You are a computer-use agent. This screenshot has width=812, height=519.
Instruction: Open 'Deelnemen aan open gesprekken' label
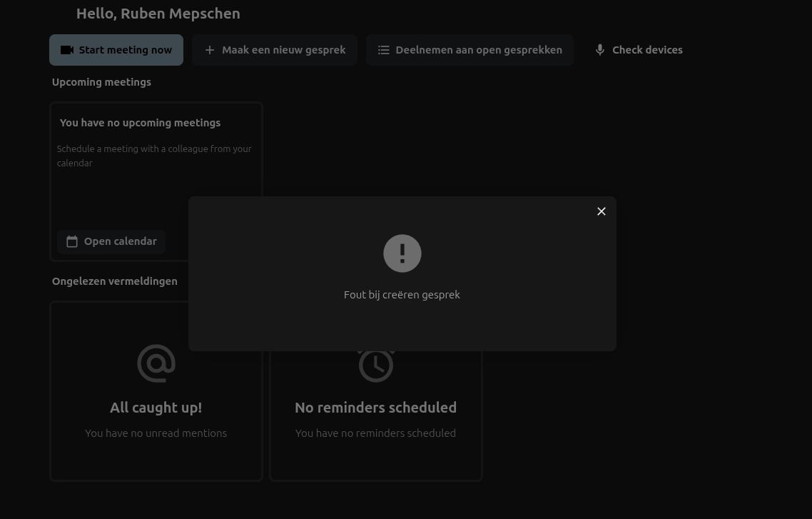(x=479, y=50)
